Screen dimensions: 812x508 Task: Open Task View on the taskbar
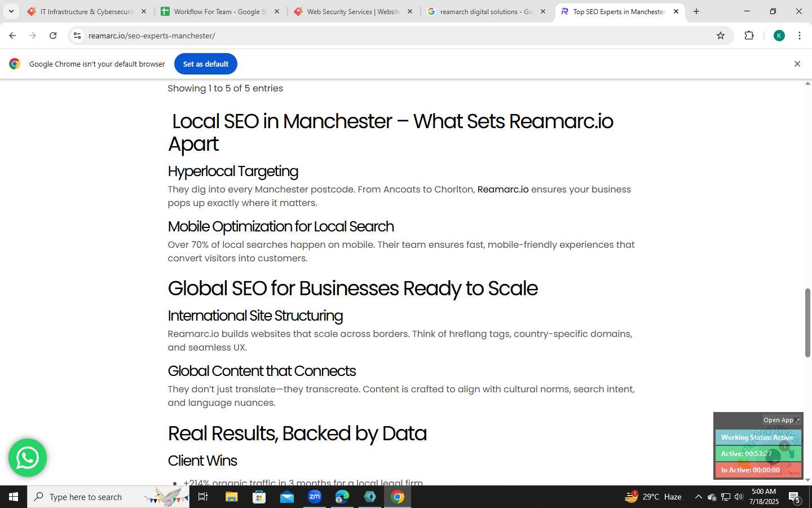(203, 497)
